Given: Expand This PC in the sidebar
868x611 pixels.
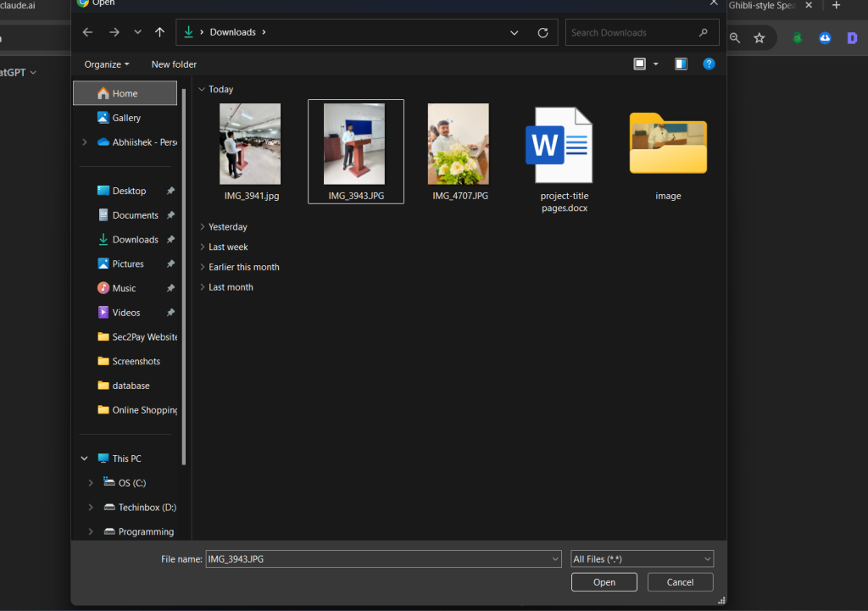Looking at the screenshot, I should (x=83, y=458).
